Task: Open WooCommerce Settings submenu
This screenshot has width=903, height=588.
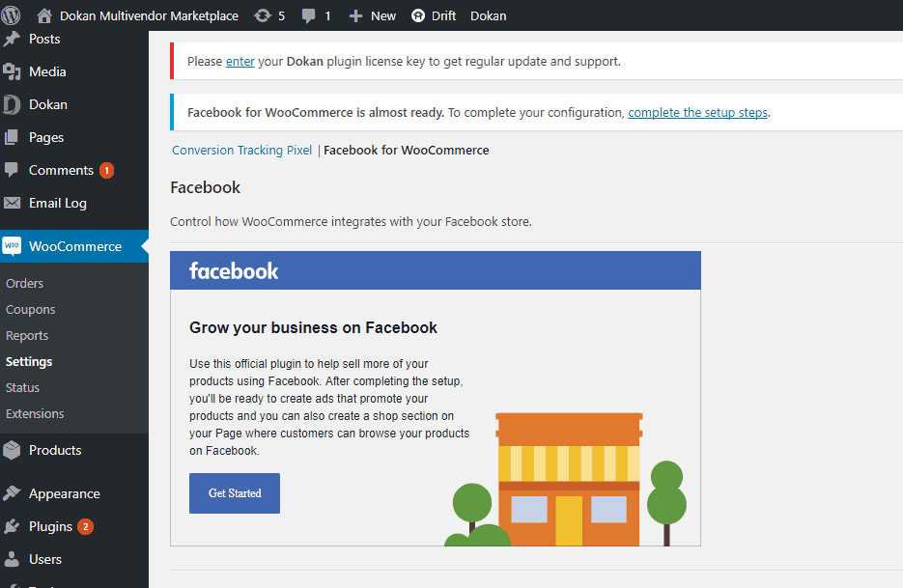Action: pyautogui.click(x=29, y=362)
